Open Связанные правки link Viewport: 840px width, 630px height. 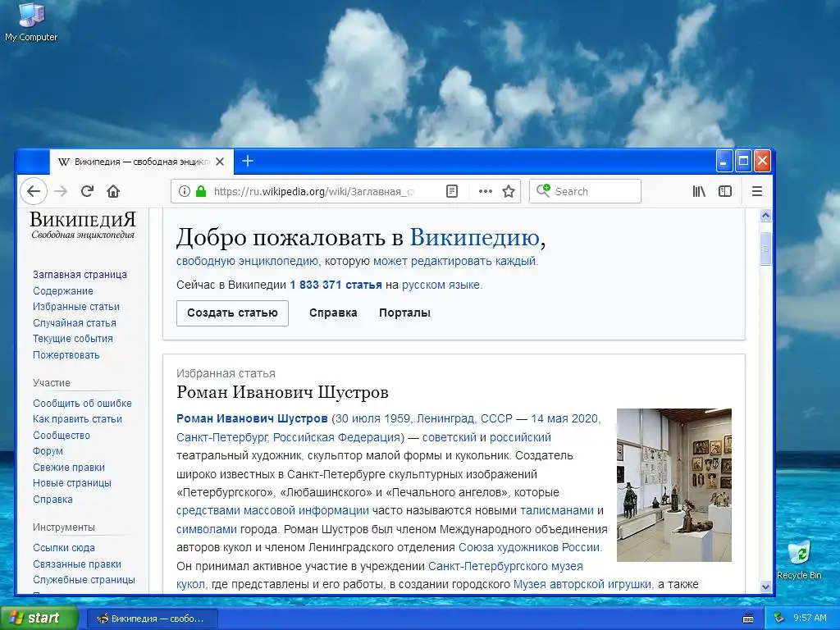point(77,564)
